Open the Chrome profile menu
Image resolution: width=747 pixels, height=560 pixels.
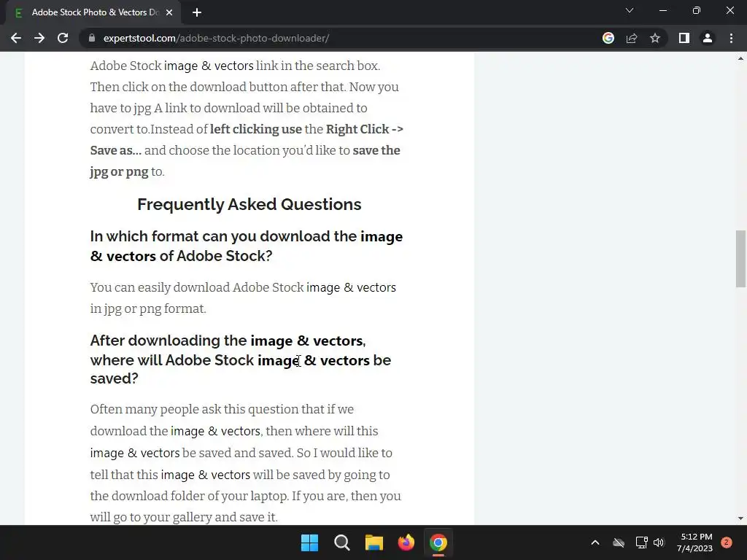click(x=708, y=38)
